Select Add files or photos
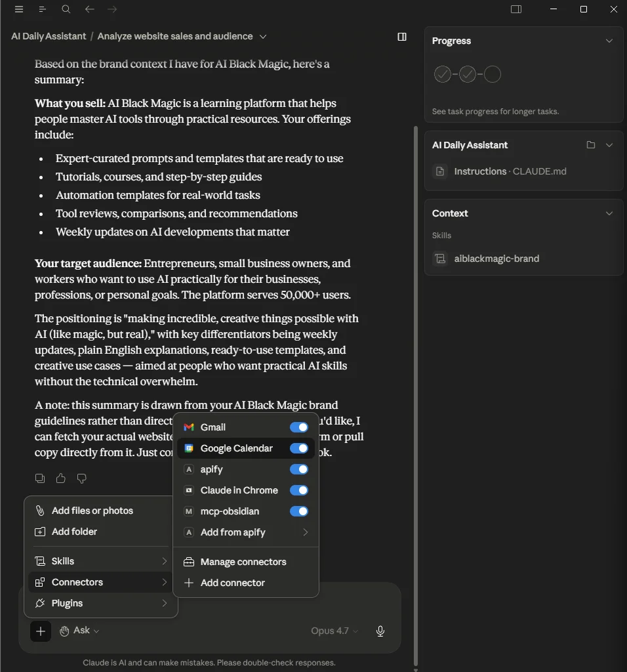Screen dimensions: 627x672 pyautogui.click(x=101, y=511)
